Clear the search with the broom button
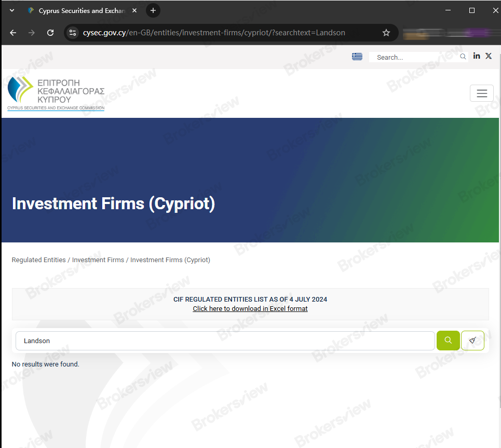Viewport: 501px width, 448px height. coord(472,341)
